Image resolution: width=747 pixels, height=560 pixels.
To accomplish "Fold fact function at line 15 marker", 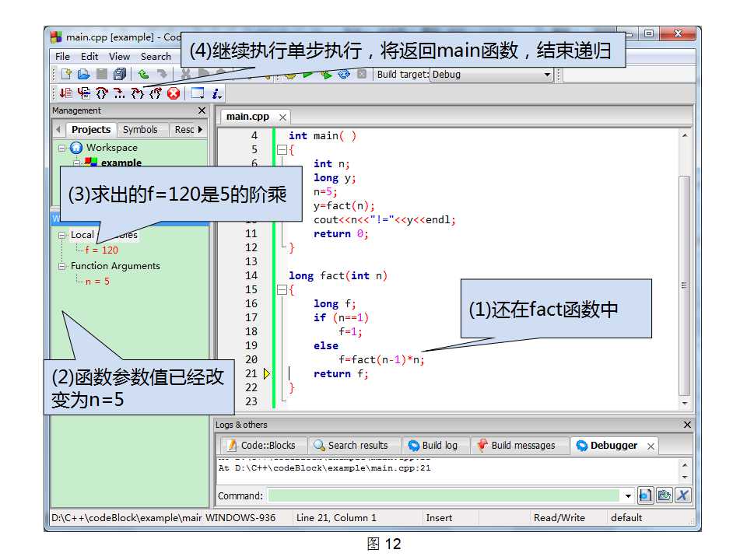I will 282,289.
